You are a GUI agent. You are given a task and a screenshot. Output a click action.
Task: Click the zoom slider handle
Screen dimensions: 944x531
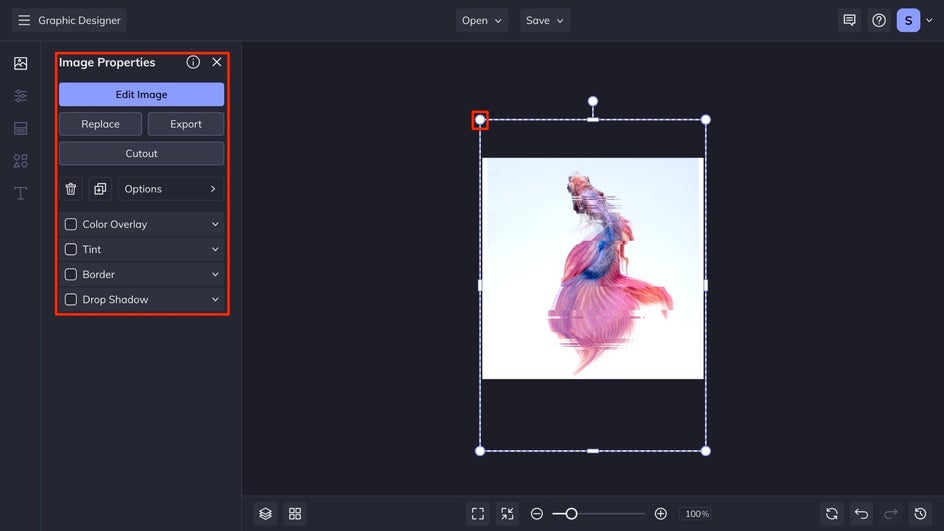click(571, 513)
